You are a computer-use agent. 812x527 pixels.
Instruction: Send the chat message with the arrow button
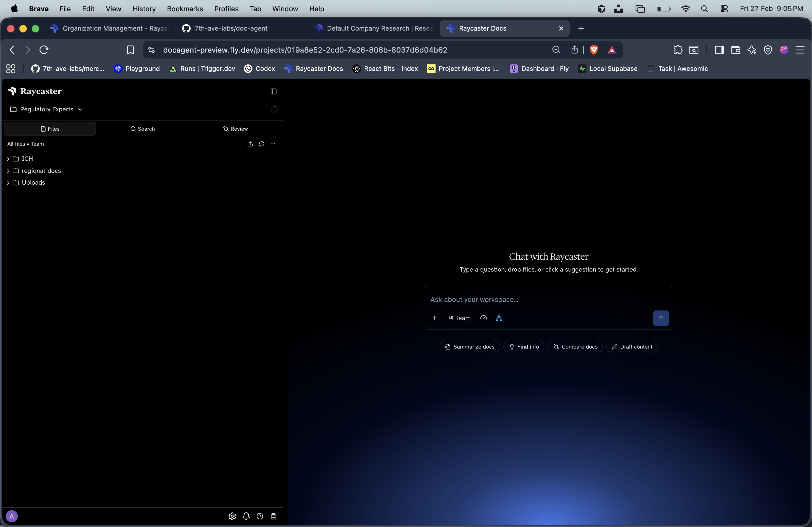click(661, 318)
